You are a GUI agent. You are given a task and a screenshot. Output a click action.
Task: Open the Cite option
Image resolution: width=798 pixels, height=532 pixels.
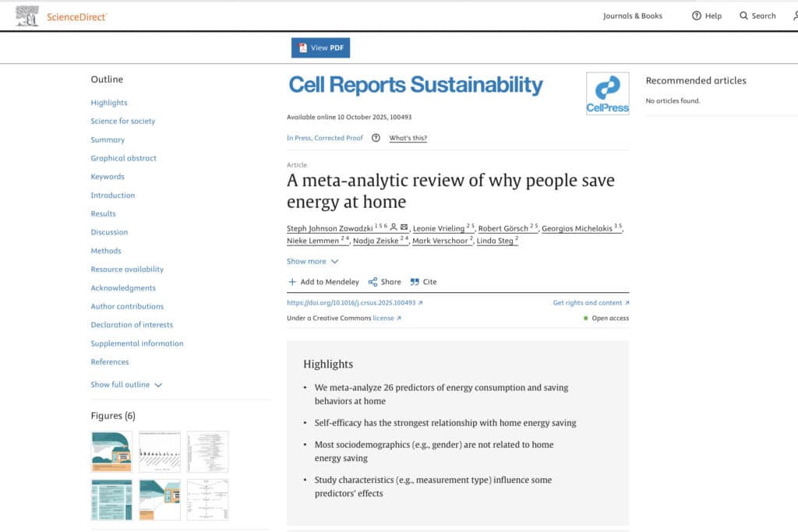[x=424, y=282]
